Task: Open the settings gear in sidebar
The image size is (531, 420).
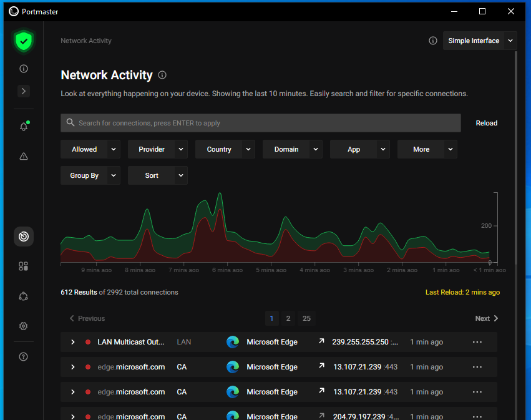Action: (x=24, y=326)
